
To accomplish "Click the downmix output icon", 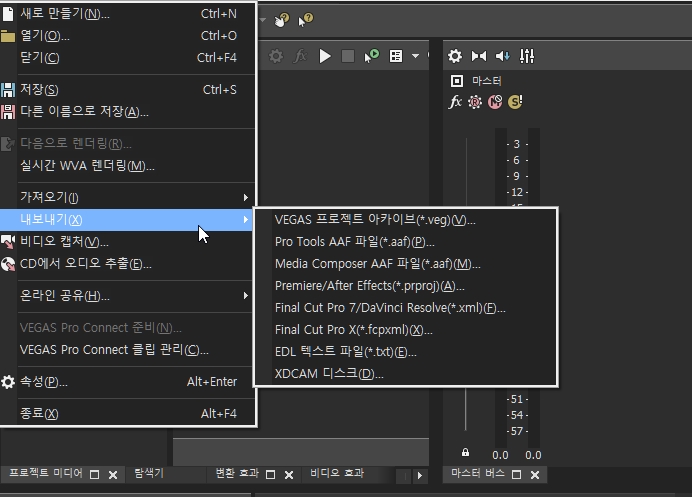I will (x=479, y=56).
